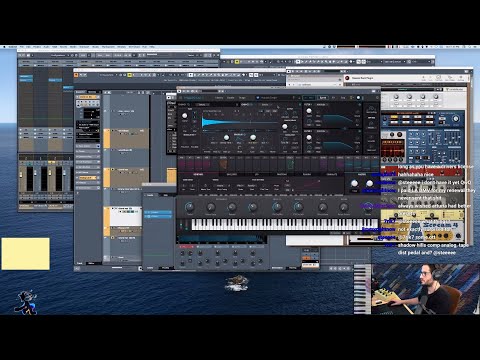Select the Scream 4 device in the Reason rack

point(422,231)
